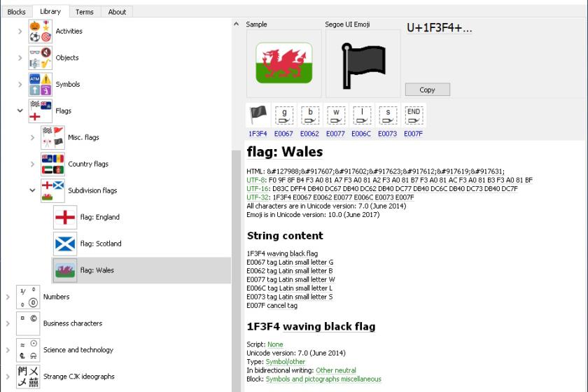Screen dimensions: 588x392
Task: Open the 1F3F4 code link
Action: pyautogui.click(x=258, y=134)
